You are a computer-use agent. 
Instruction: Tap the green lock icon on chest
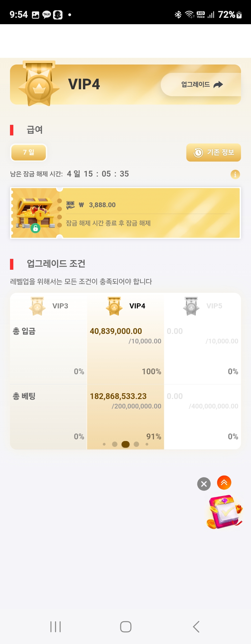coord(36,228)
